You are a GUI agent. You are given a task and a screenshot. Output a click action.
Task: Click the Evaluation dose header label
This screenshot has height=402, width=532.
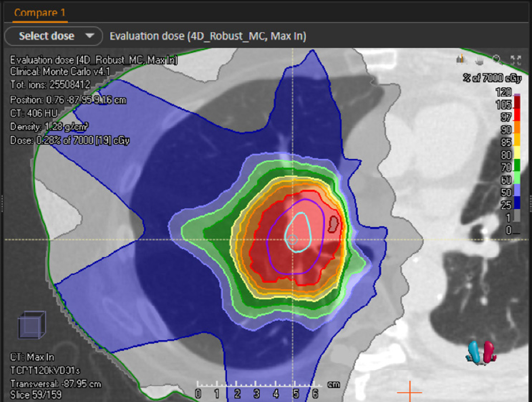coord(208,36)
